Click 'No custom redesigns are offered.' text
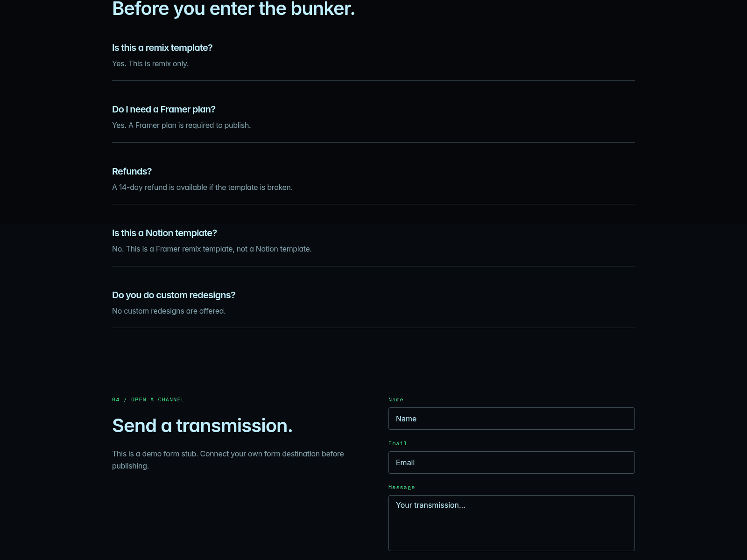Viewport: 747px width, 560px height. [169, 311]
